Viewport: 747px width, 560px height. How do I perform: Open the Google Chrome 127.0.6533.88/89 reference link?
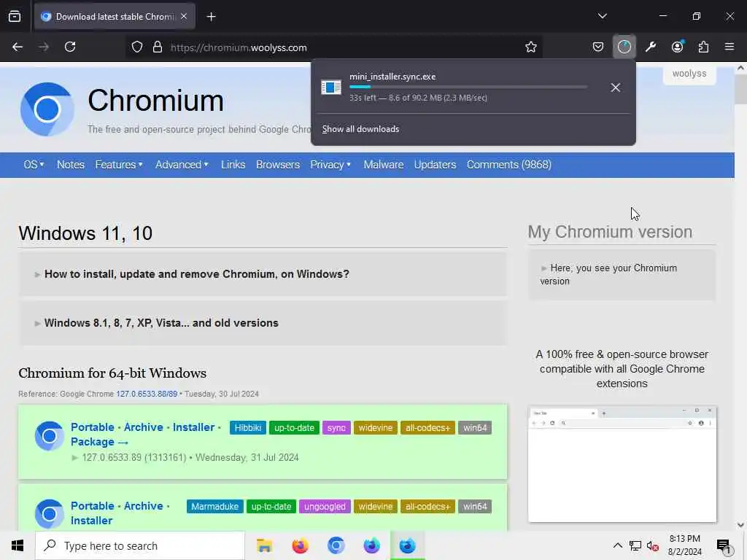[147, 394]
